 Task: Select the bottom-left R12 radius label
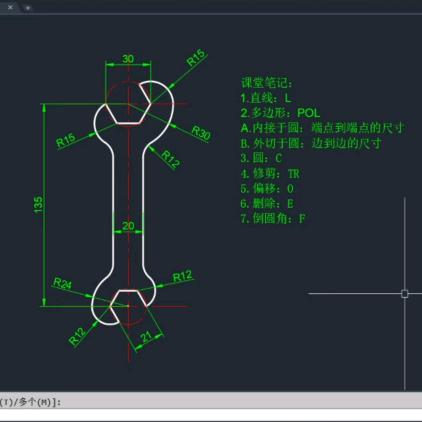coord(77,336)
